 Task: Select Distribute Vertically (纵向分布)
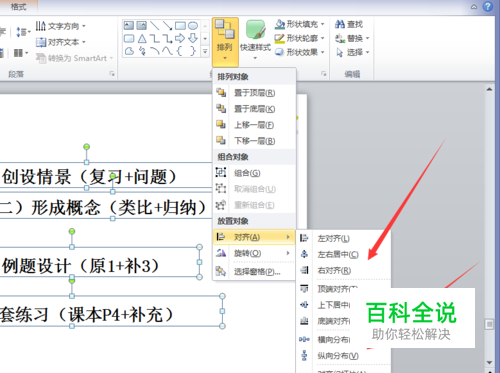coord(343,356)
